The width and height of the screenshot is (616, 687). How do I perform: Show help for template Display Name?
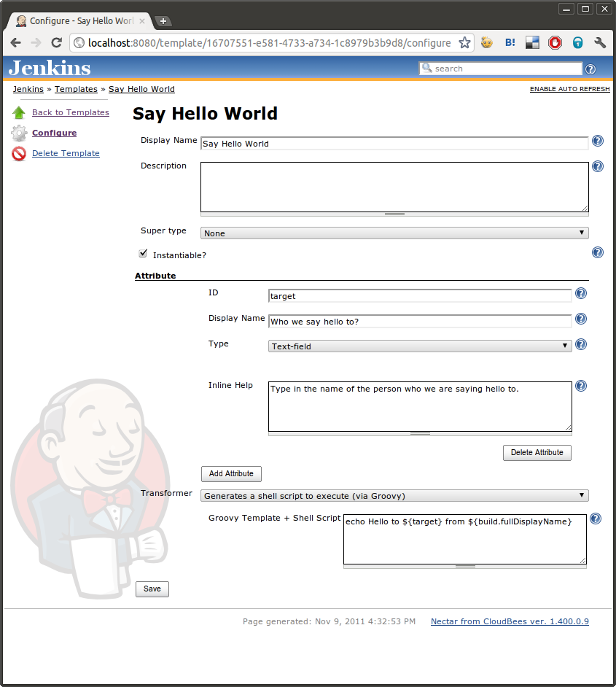pyautogui.click(x=598, y=141)
